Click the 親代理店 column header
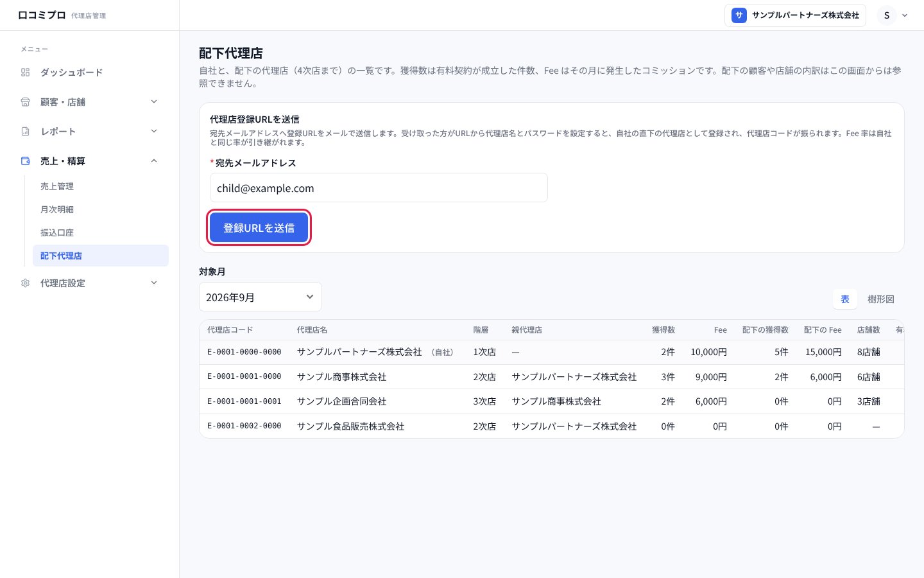 click(527, 330)
